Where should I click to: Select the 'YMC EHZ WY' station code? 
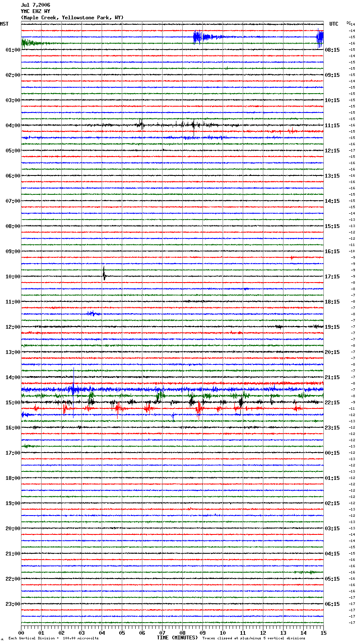(36, 11)
